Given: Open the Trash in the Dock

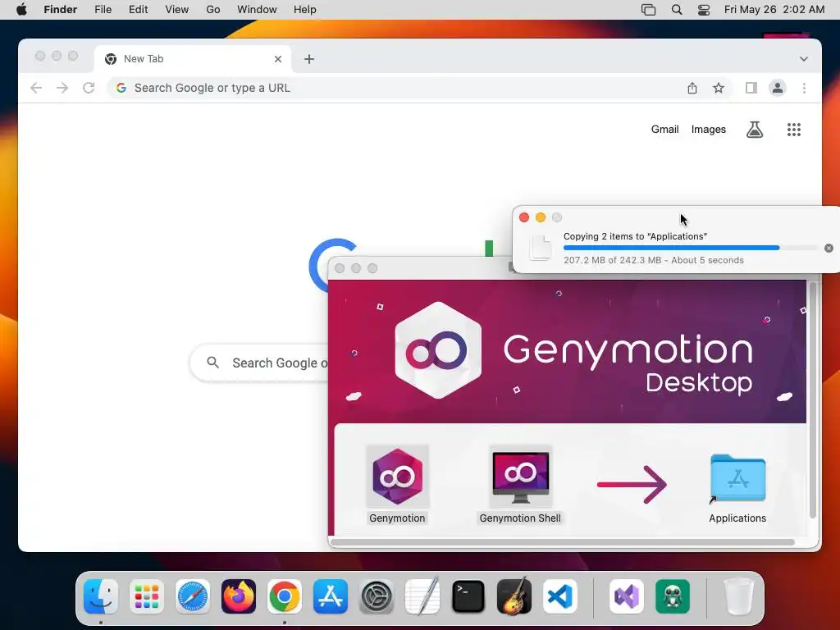Looking at the screenshot, I should click(739, 596).
